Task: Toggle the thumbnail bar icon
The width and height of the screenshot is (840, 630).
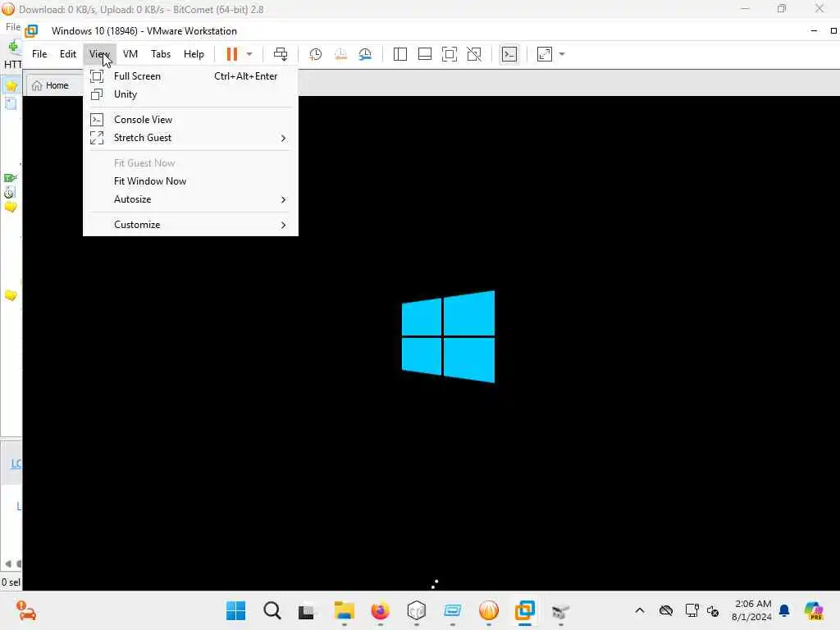Action: tap(425, 54)
